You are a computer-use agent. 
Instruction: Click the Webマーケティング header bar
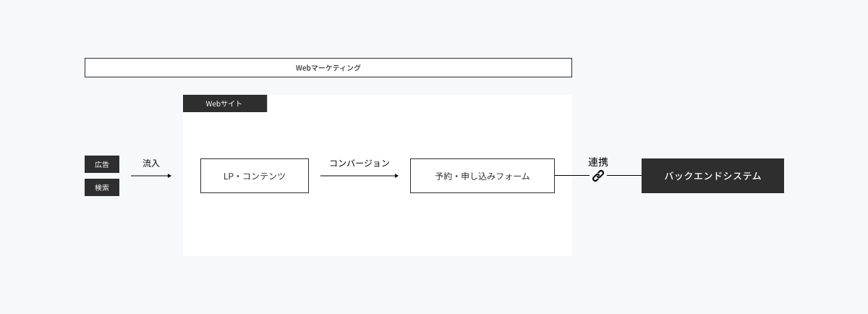328,67
